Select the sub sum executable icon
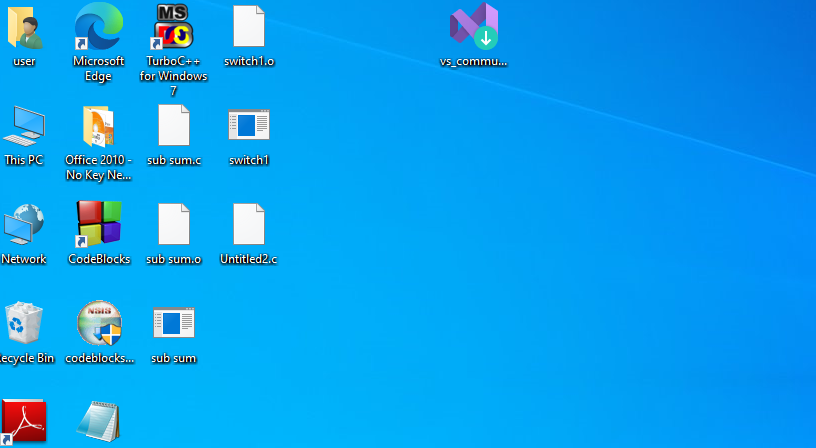Viewport: 816px width, 448px height. coord(173,323)
